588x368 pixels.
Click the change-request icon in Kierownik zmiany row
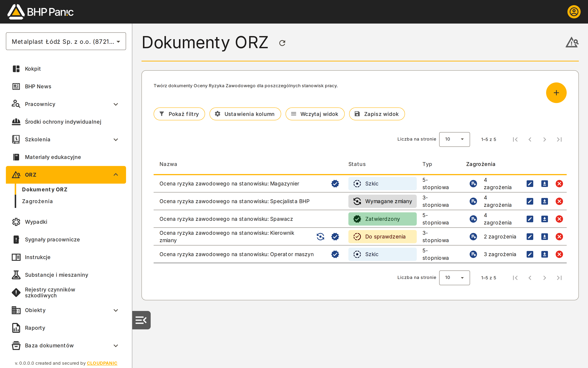(x=320, y=237)
